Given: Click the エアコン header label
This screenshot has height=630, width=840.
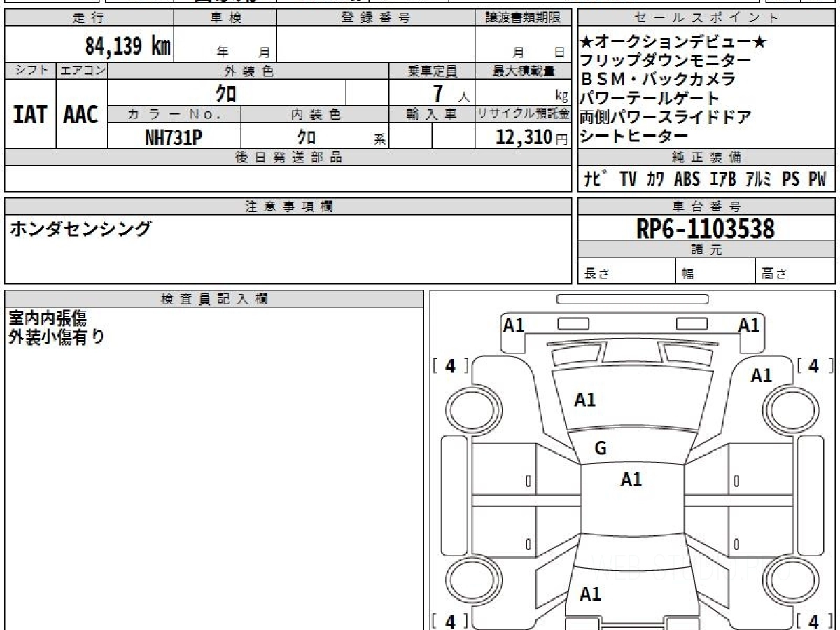Looking at the screenshot, I should 82,71.
